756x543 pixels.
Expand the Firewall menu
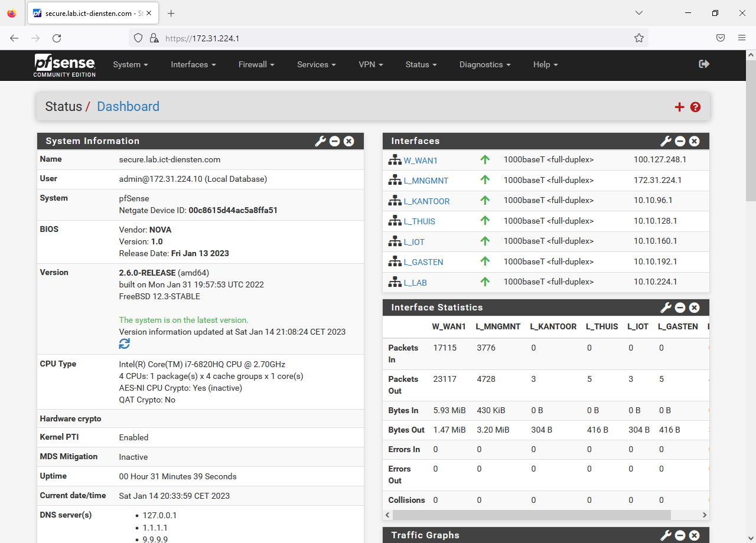click(x=256, y=64)
